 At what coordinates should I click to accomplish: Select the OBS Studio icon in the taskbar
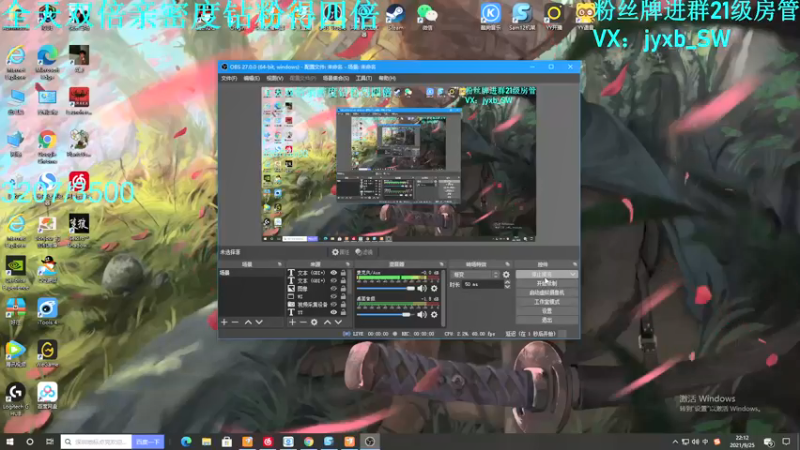click(370, 441)
